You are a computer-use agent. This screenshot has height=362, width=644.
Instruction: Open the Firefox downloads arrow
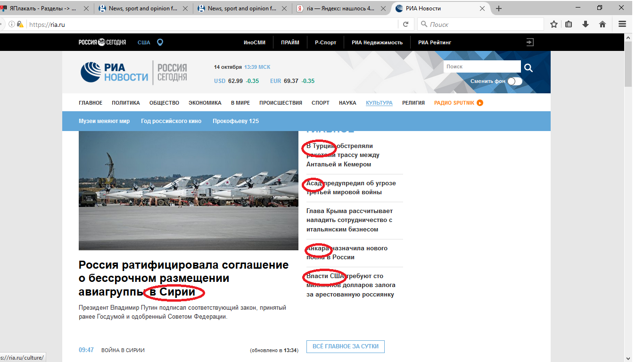click(x=586, y=25)
